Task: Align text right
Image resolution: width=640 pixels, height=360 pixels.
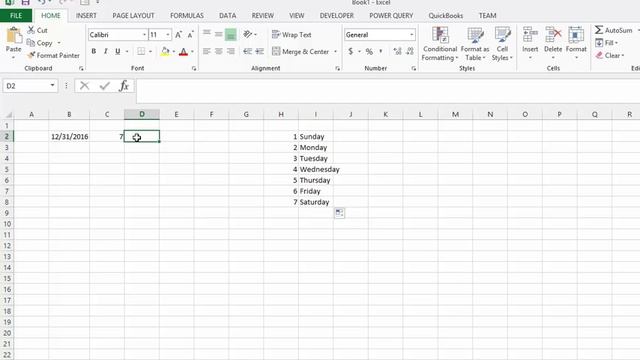Action: (x=231, y=51)
